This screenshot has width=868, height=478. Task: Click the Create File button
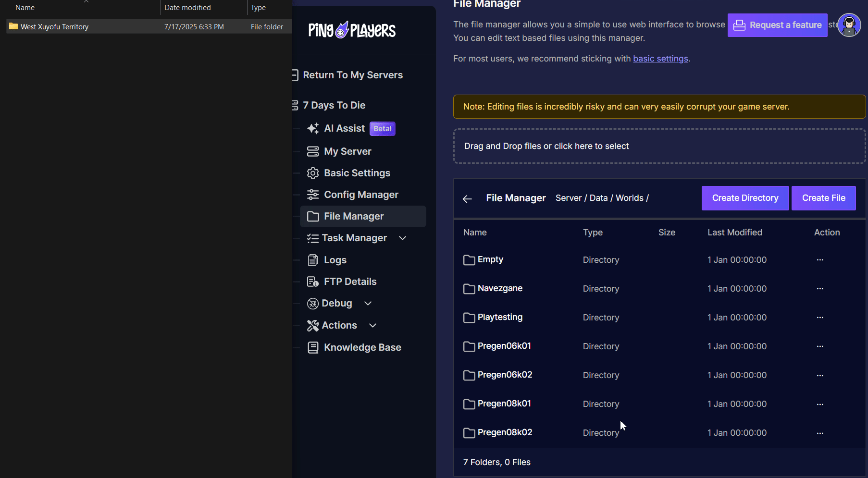click(x=823, y=198)
